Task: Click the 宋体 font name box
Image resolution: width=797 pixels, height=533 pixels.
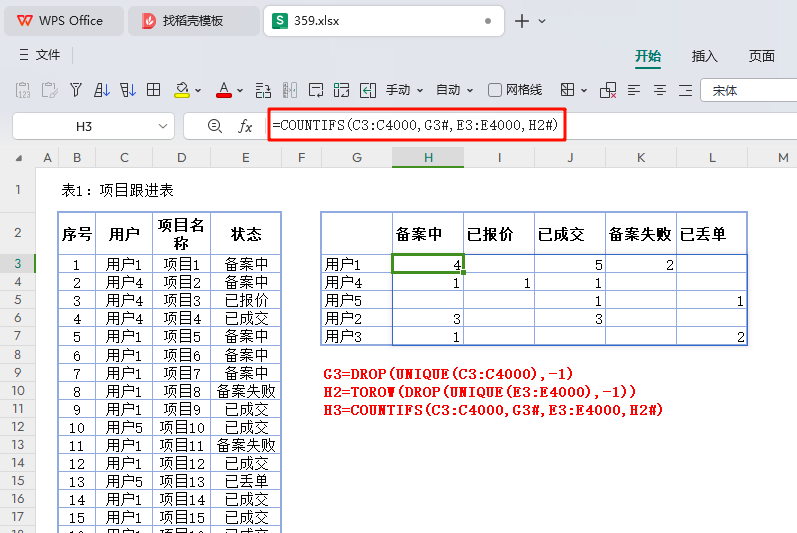Action: click(x=748, y=90)
